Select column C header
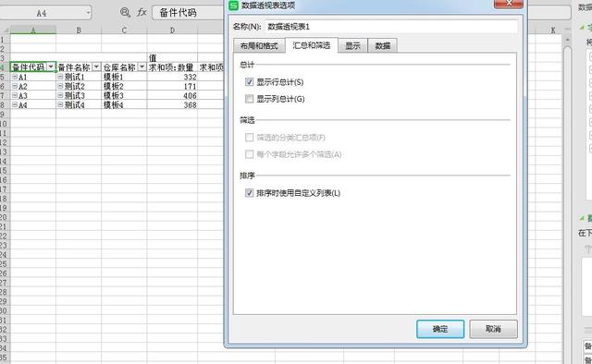The width and height of the screenshot is (592, 364). tap(124, 30)
